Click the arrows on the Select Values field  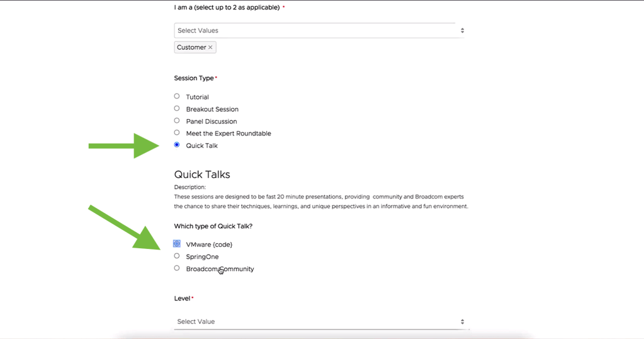coord(462,30)
